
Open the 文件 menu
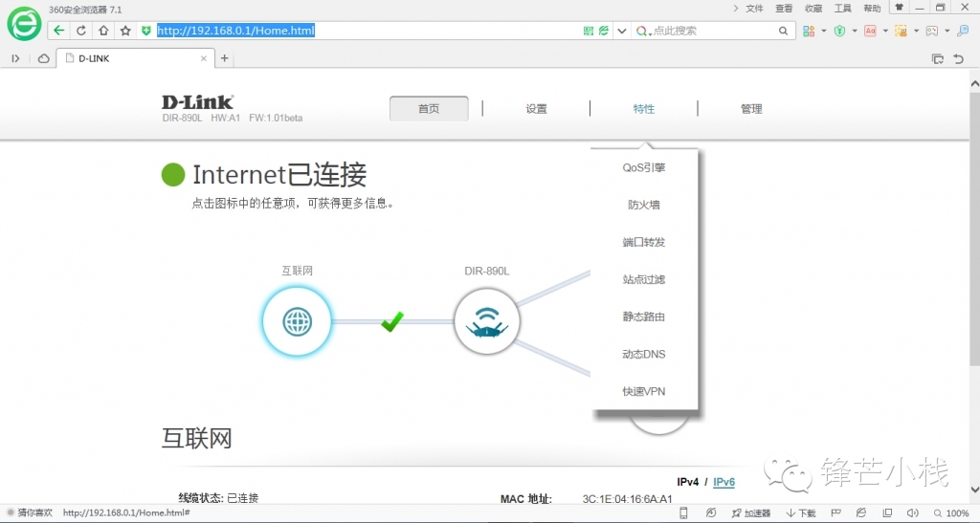[x=754, y=8]
